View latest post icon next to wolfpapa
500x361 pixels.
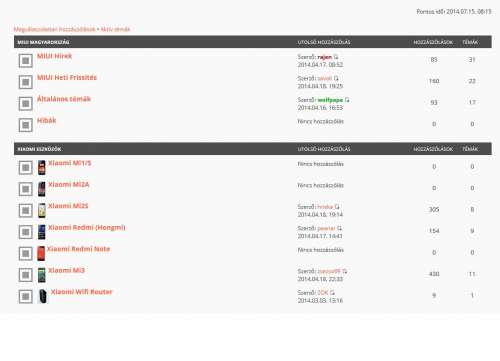tap(347, 100)
